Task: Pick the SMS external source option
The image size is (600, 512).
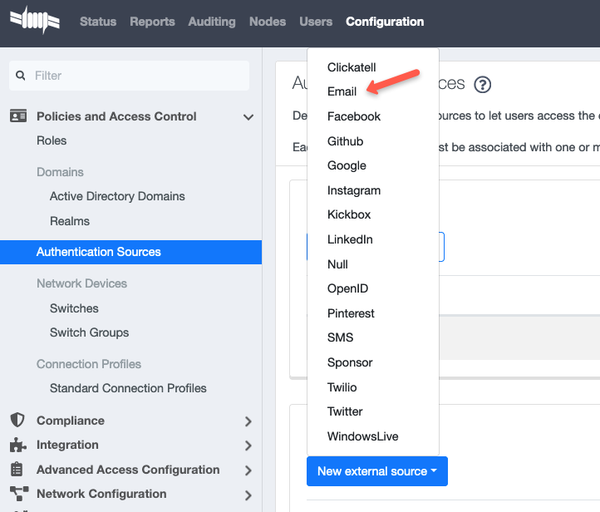Action: click(x=340, y=337)
